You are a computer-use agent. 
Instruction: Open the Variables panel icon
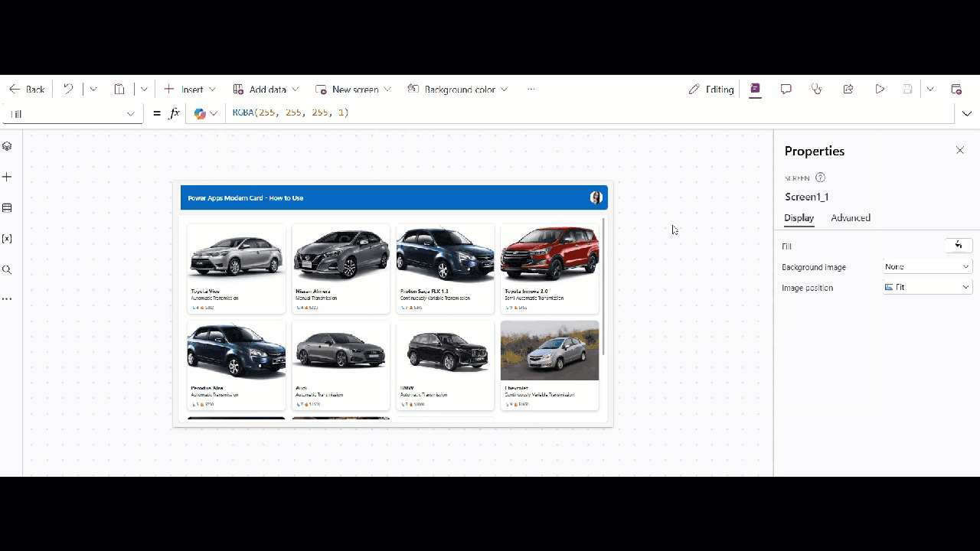[7, 239]
